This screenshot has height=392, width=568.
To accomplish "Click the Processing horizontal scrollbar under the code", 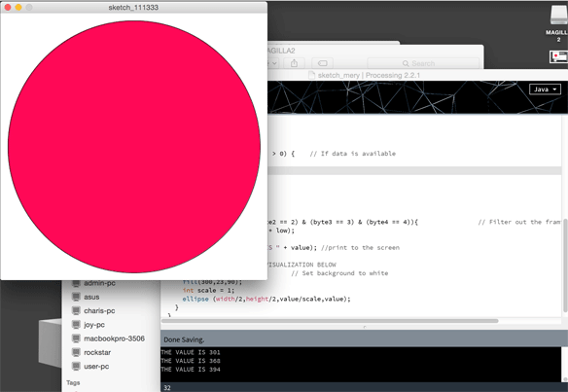I will (330, 321).
